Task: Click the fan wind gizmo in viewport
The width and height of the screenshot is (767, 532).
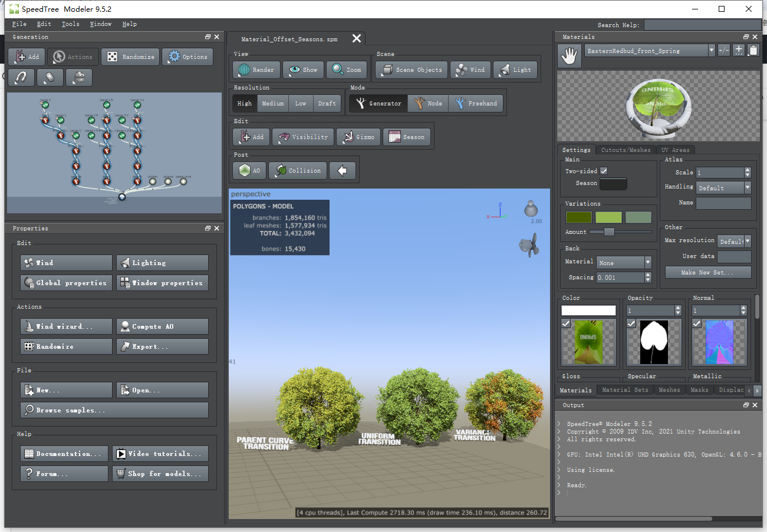Action: point(529,244)
